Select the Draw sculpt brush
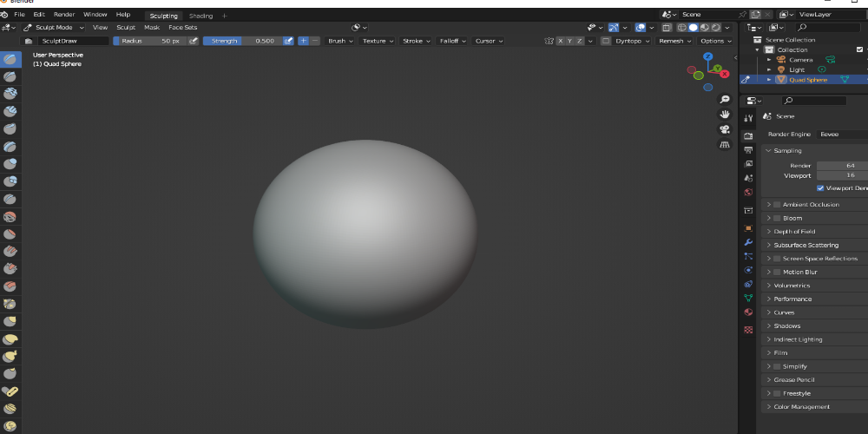Viewport: 868px width, 434px height. point(10,59)
